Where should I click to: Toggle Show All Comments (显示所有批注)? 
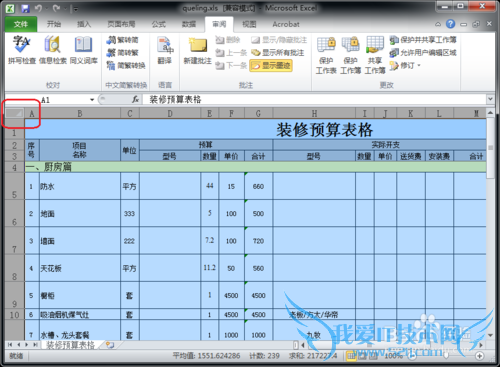pyautogui.click(x=277, y=53)
